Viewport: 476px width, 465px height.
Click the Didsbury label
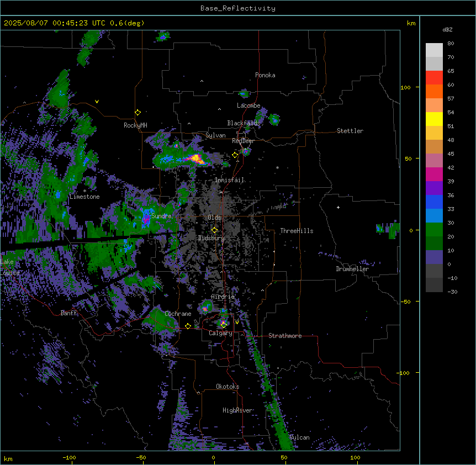tap(211, 238)
